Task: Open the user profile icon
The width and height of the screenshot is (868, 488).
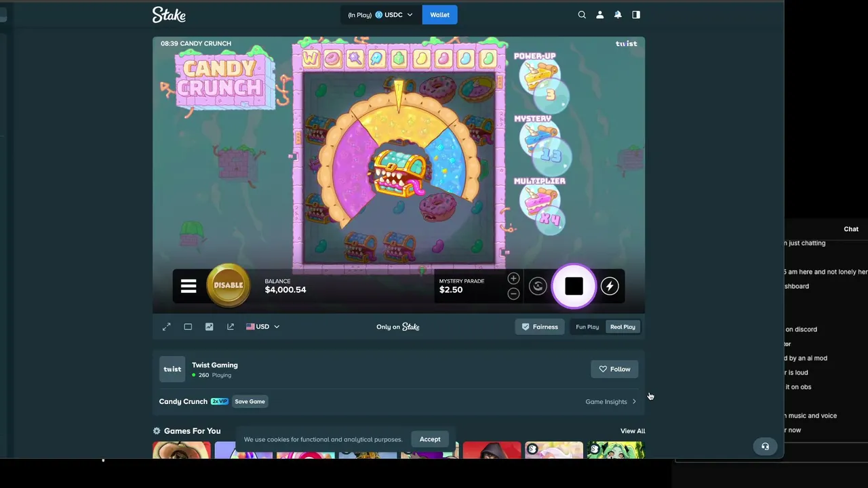Action: pyautogui.click(x=599, y=14)
